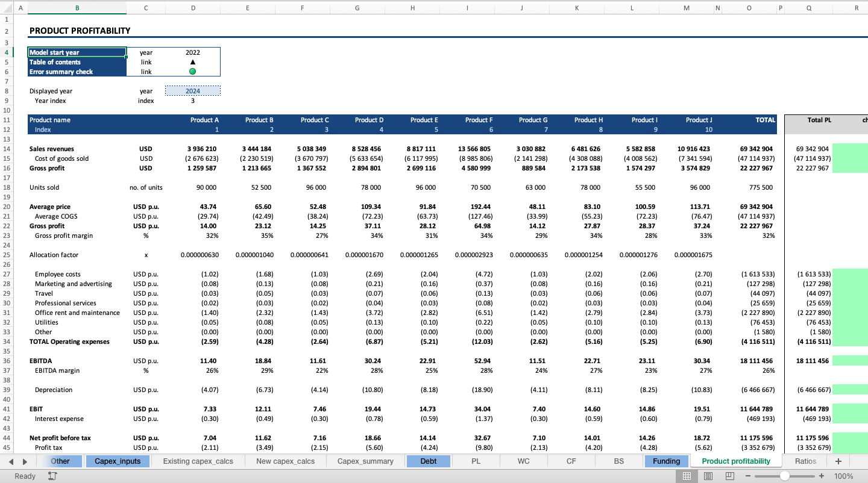
Task: Click the 'PRODUCT PROFITABILITY' title
Action: 80,31
